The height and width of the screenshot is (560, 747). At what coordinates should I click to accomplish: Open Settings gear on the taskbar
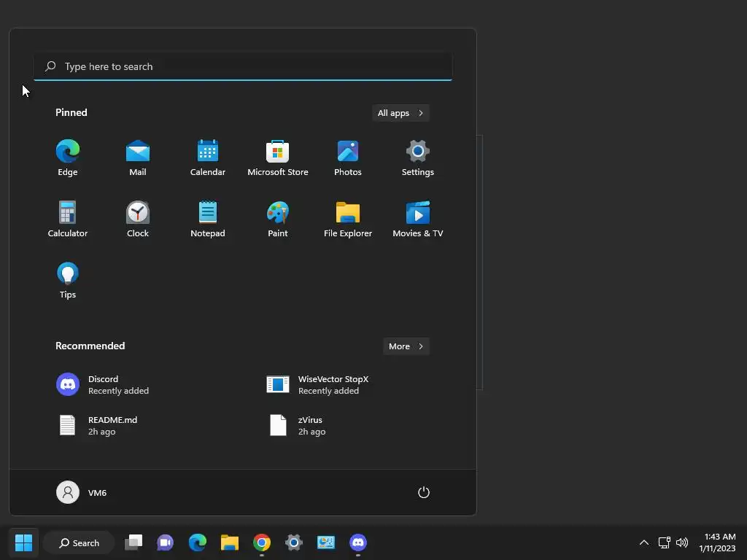(x=294, y=542)
